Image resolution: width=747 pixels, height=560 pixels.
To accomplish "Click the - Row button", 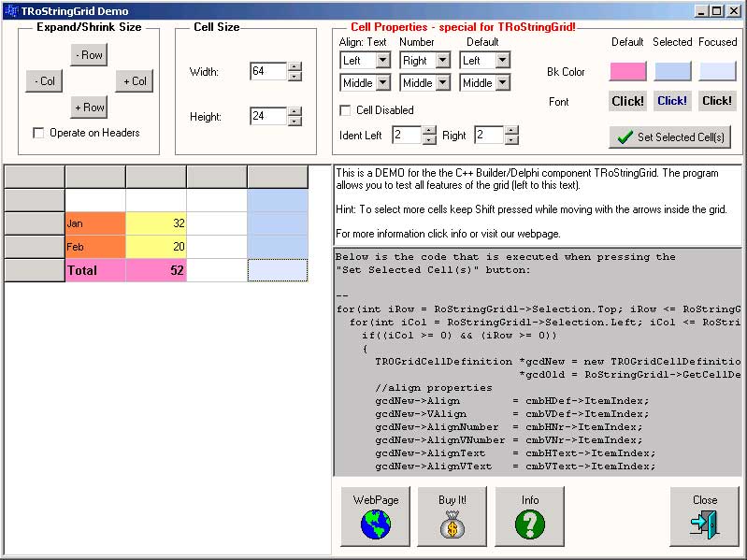I will coord(89,55).
